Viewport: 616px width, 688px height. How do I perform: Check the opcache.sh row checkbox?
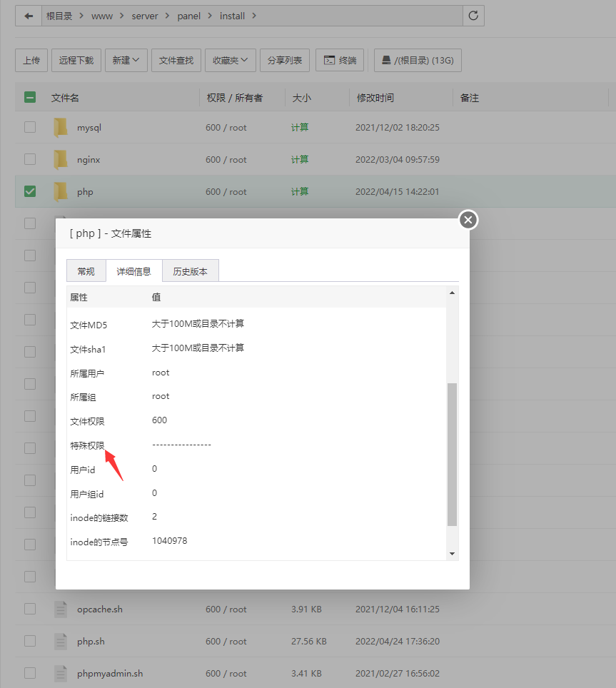[30, 609]
